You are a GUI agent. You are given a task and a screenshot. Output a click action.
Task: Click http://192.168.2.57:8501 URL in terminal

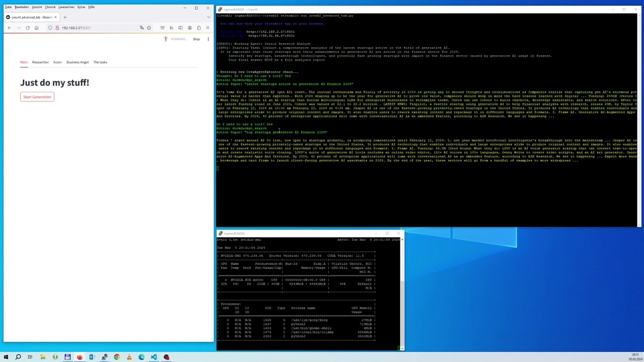(x=270, y=32)
